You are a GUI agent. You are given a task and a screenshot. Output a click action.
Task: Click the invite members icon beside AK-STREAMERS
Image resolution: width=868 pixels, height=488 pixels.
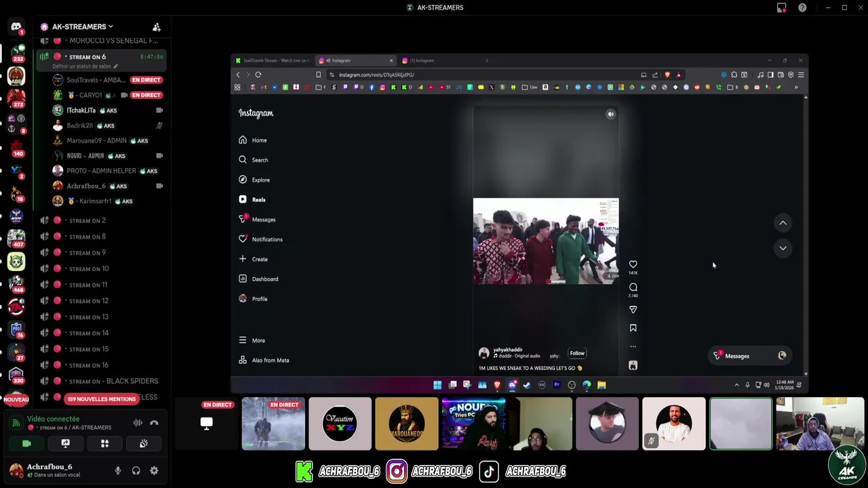[x=157, y=27]
